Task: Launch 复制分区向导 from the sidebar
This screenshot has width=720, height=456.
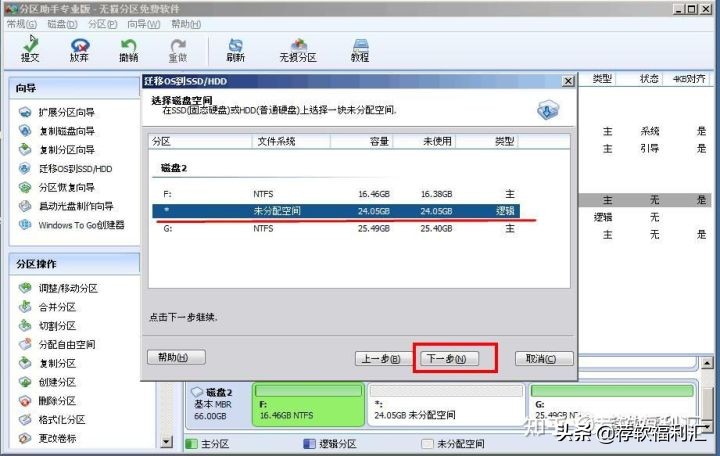Action: coord(67,150)
